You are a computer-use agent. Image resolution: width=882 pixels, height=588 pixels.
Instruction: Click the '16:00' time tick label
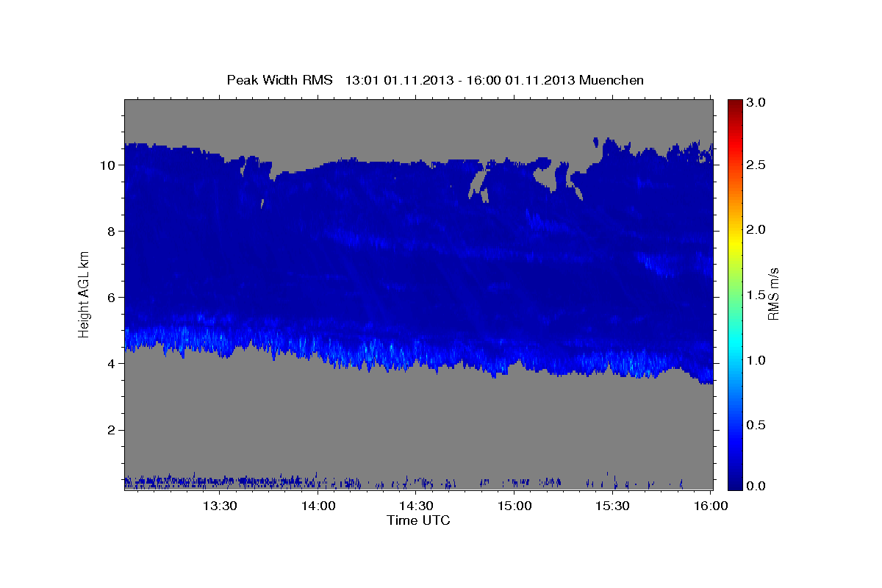711,506
